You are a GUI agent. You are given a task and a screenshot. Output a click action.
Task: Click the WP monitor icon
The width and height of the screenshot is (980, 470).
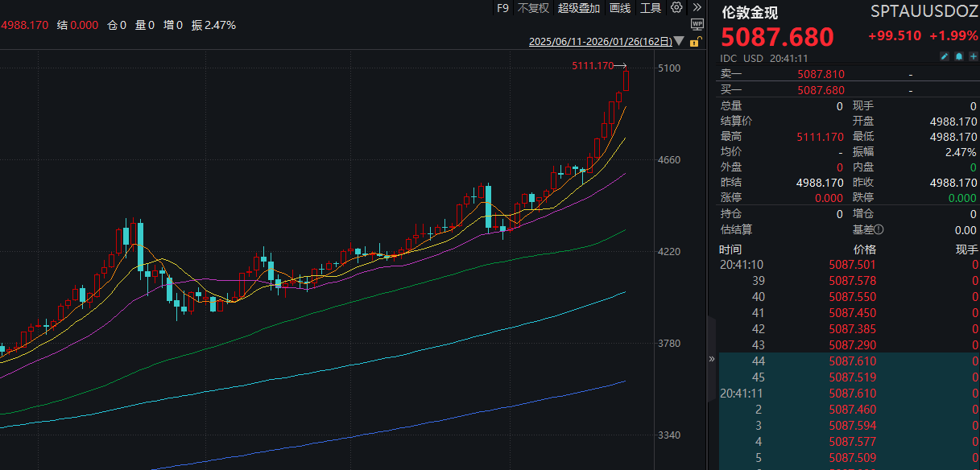coord(697,26)
